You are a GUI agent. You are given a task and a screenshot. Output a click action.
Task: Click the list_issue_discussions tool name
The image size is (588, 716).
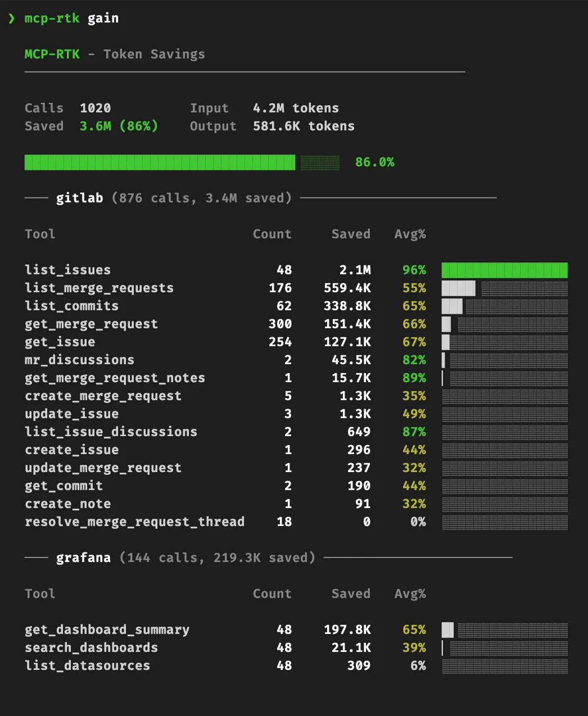pyautogui.click(x=111, y=432)
